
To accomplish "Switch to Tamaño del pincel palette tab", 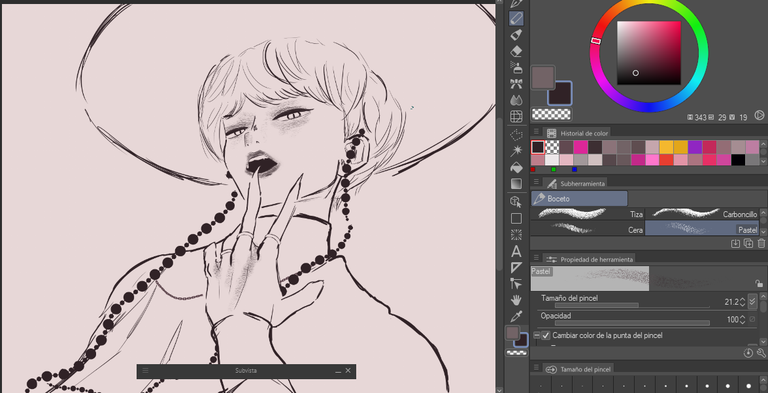I will pos(578,368).
